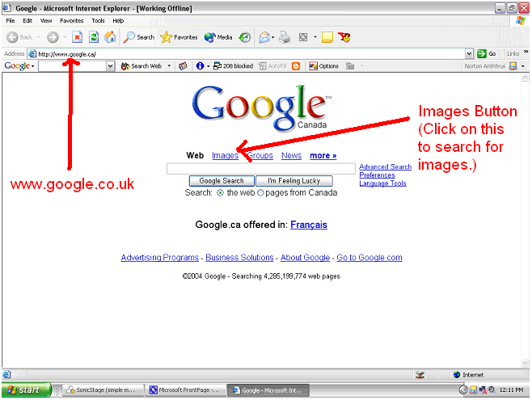Open the Favorites menu
Screen dimensions: 532x400
(x=72, y=21)
